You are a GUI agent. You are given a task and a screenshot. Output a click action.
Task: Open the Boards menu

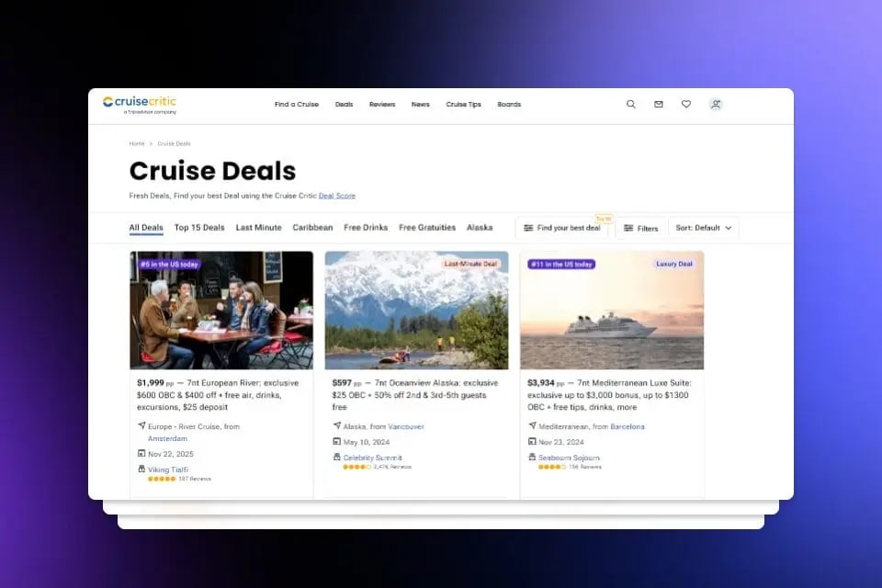point(509,104)
